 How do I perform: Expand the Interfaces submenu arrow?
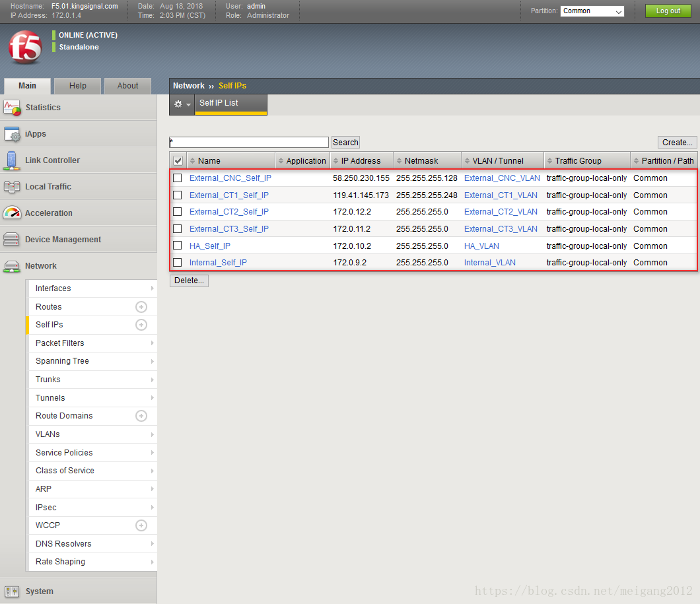click(153, 288)
